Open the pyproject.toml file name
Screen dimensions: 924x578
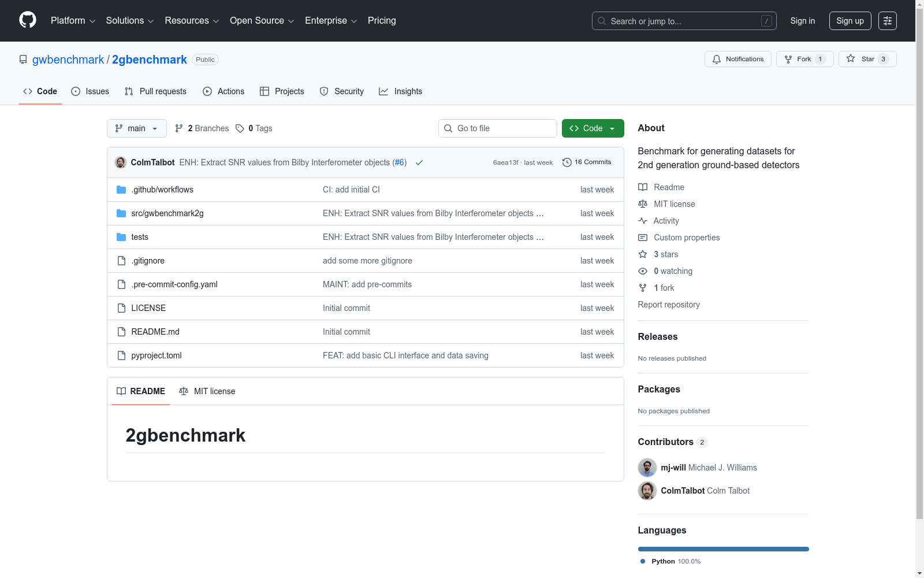tap(157, 355)
